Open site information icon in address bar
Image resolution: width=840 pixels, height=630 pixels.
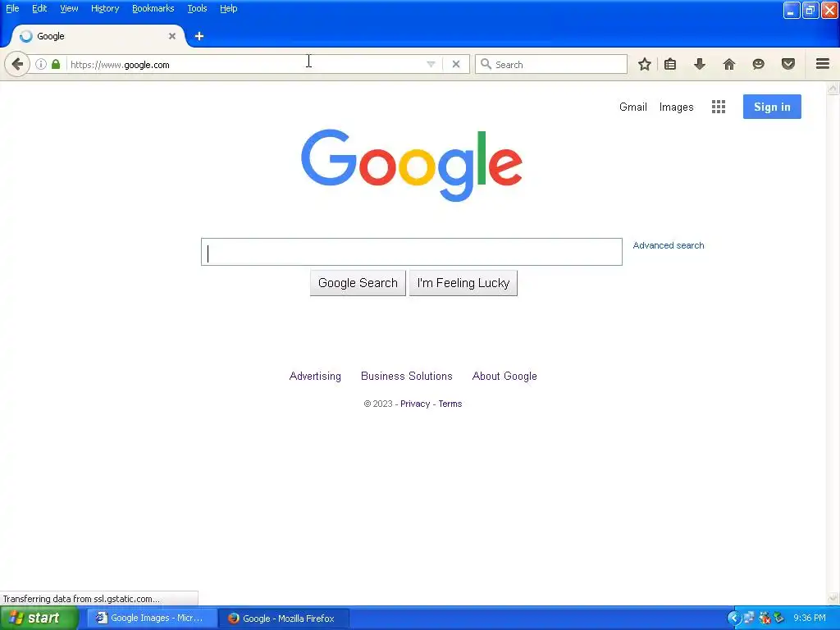[41, 64]
